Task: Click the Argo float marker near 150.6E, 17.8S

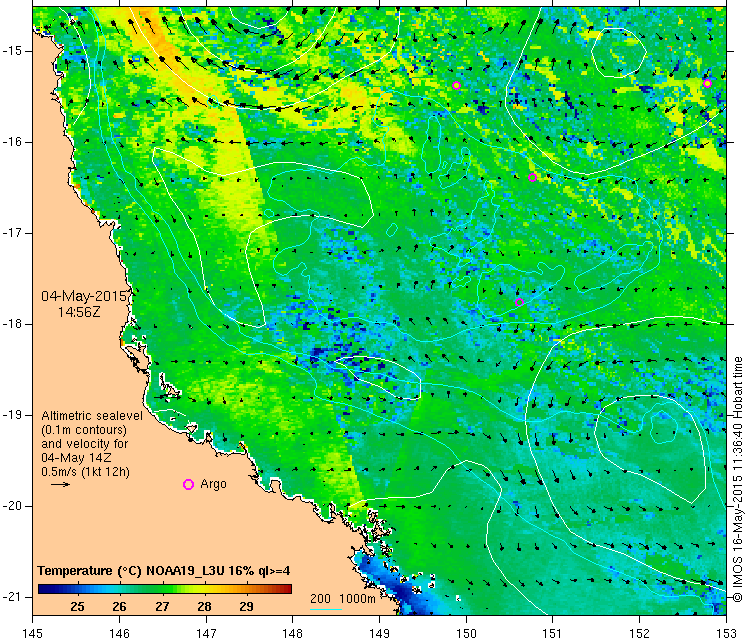Action: click(519, 302)
